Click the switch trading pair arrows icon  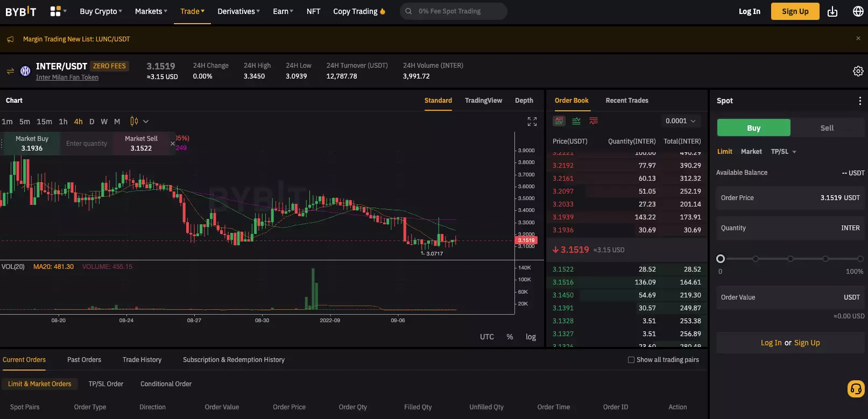[10, 71]
